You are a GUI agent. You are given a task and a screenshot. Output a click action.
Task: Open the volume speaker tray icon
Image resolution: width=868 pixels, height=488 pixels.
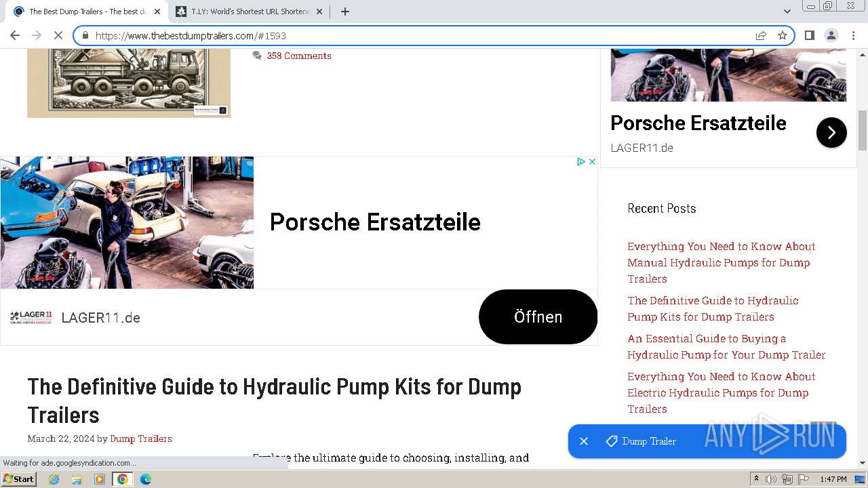click(x=771, y=479)
